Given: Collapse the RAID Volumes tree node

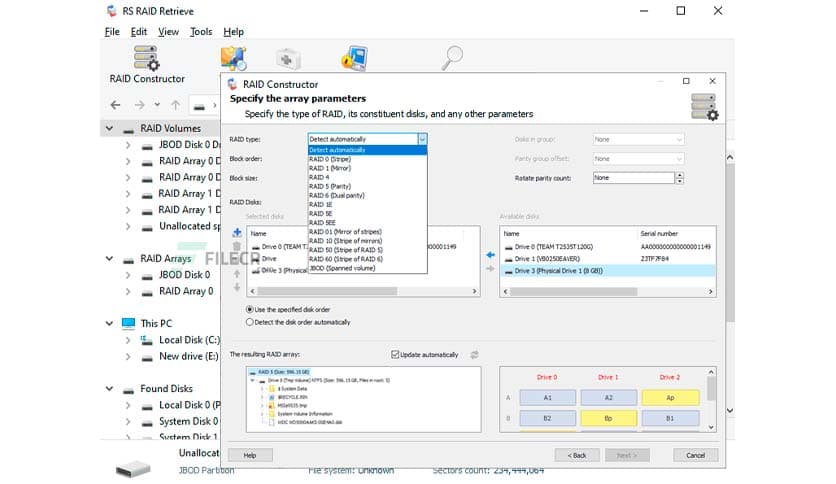Looking at the screenshot, I should [x=108, y=128].
